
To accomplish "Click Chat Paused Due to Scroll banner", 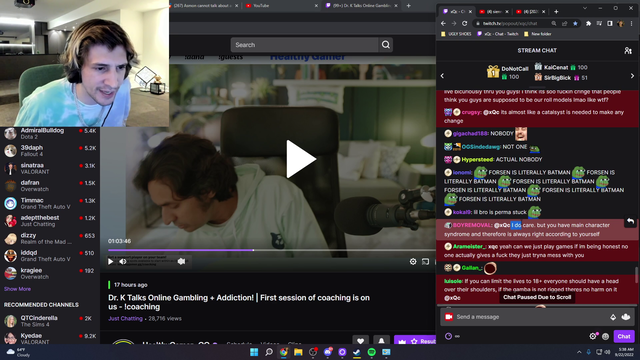I will tap(537, 297).
